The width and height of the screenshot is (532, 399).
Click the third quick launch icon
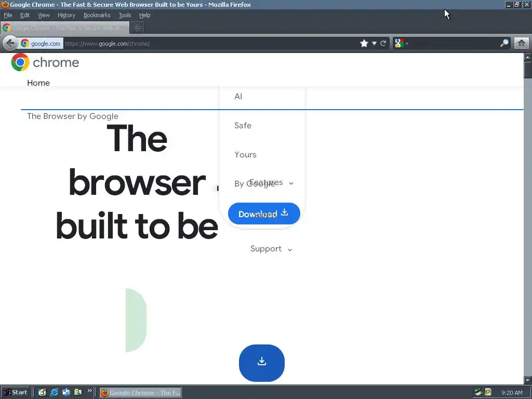66,392
